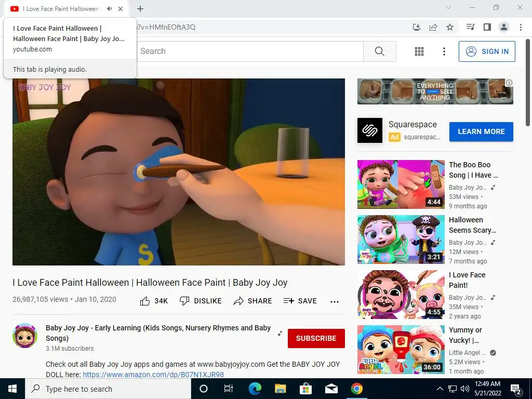Open Halloween Seems Scary video thumbnail
532x399 pixels.
pyautogui.click(x=401, y=239)
